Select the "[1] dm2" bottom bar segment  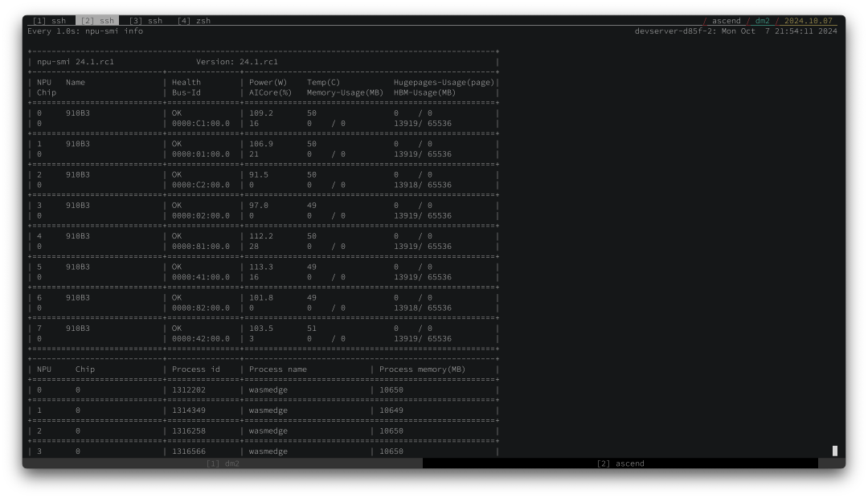point(223,463)
